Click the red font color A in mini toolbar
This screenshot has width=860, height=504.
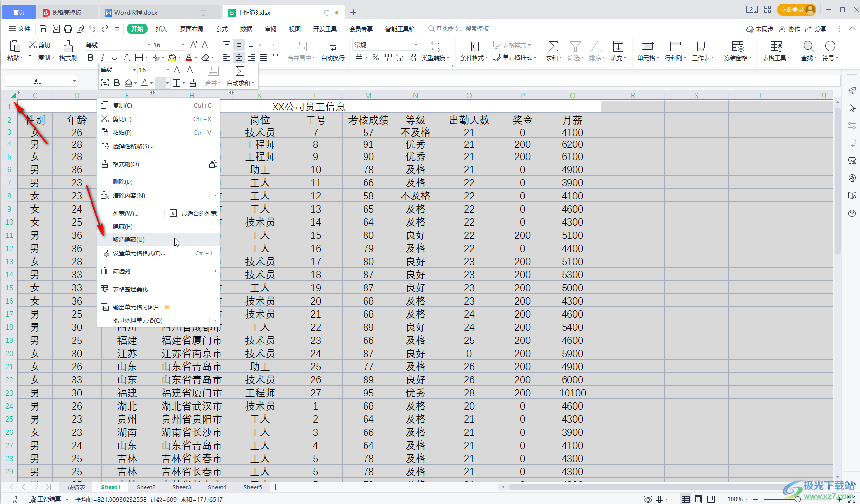point(145,83)
